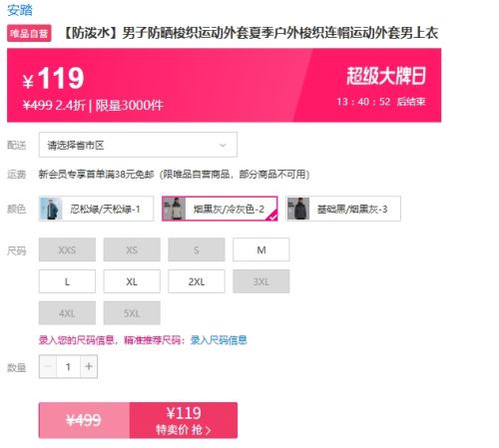
Task: Select color 基础黑/烟黑灰-3
Action: pos(343,209)
